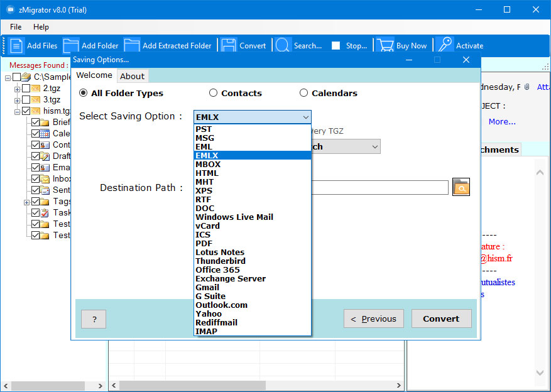This screenshot has width=551, height=392.
Task: Click the Convert button in the dialog
Action: [441, 318]
